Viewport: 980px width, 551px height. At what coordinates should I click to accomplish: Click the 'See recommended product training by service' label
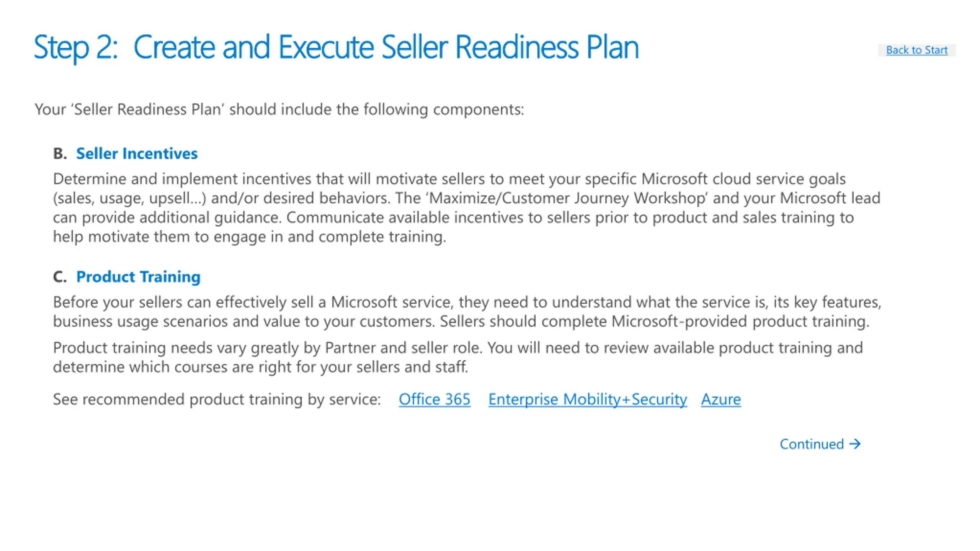pos(217,399)
